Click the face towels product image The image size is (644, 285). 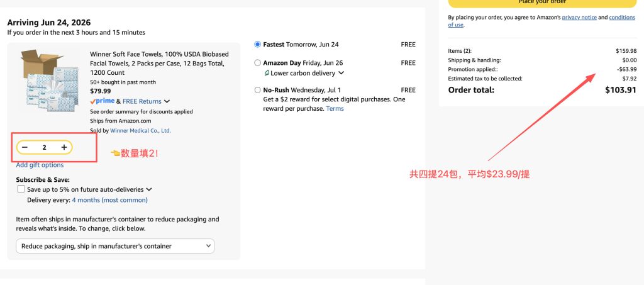click(x=49, y=81)
